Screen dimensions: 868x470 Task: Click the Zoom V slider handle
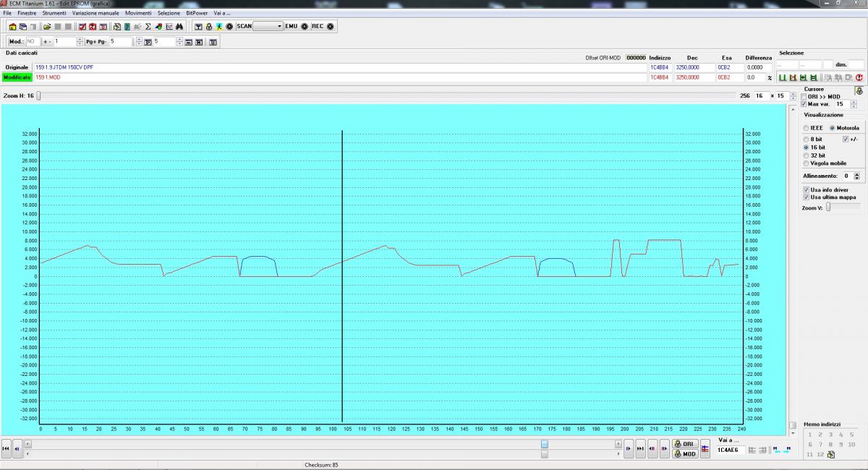(828, 208)
